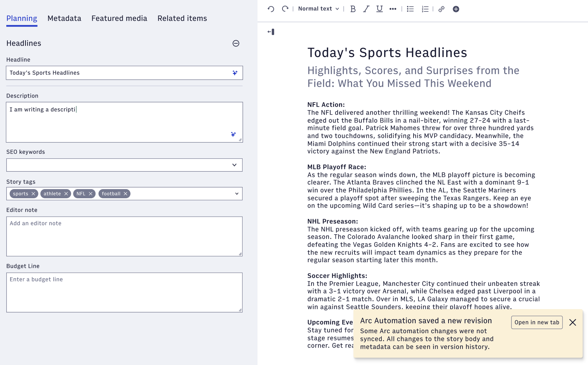This screenshot has height=365, width=588.
Task: Toggle bold formatting
Action: [353, 9]
